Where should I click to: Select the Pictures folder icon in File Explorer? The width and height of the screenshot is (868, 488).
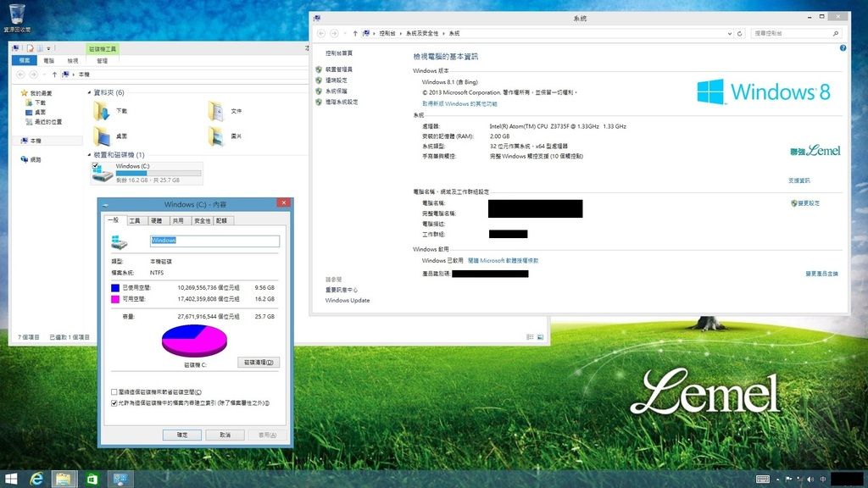click(216, 136)
